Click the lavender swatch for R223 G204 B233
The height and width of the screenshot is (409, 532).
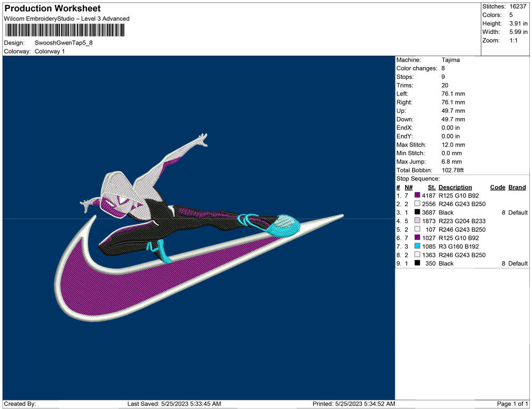pyautogui.click(x=418, y=221)
